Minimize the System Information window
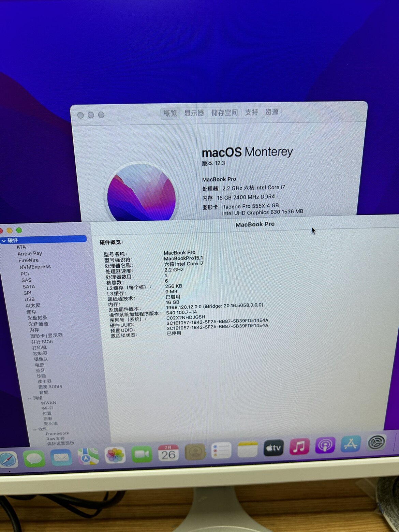The image size is (399, 532). click(9, 231)
